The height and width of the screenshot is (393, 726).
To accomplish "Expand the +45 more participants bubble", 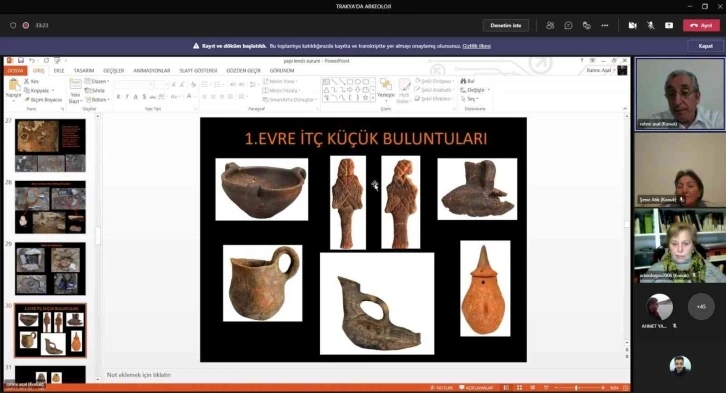I will click(701, 306).
